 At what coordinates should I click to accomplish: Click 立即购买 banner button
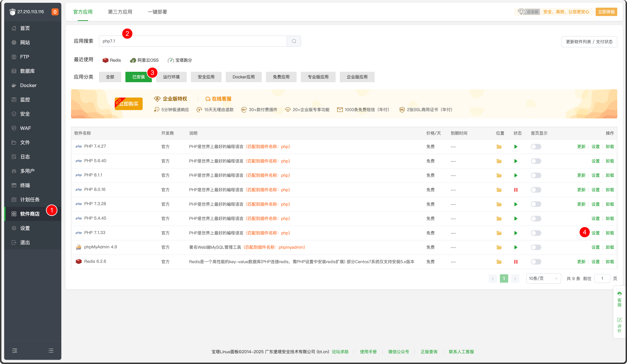(129, 104)
